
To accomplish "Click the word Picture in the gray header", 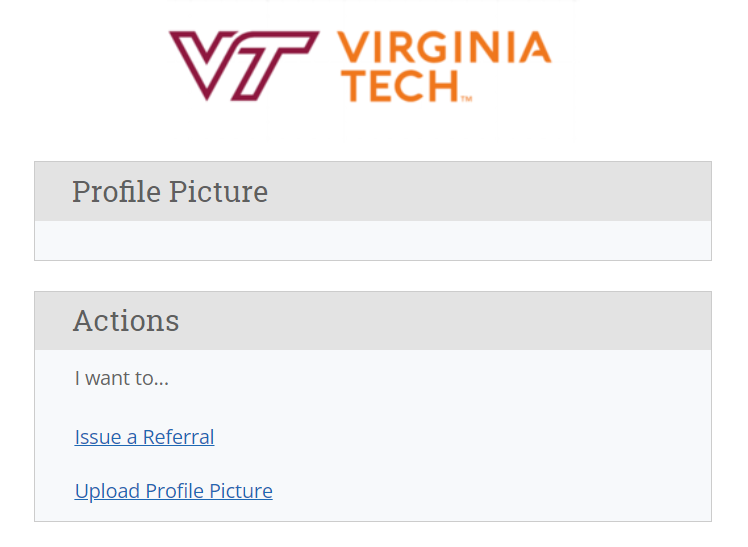I will [218, 192].
